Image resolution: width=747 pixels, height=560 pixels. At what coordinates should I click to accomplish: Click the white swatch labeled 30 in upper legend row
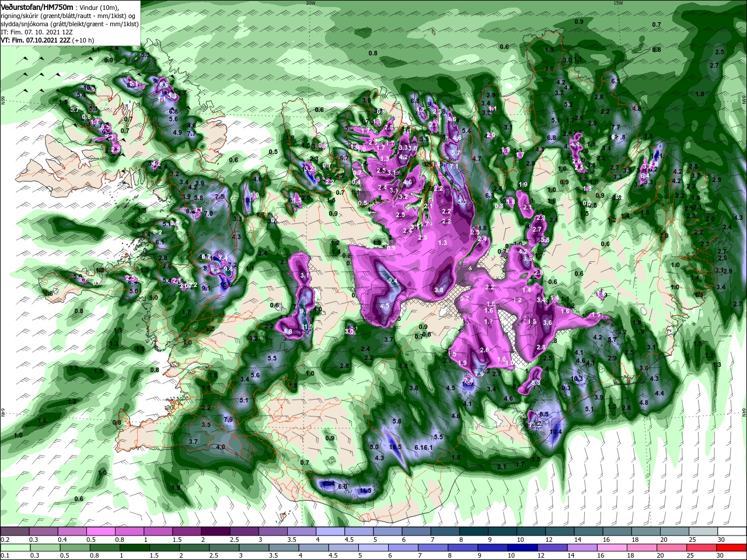[732, 531]
